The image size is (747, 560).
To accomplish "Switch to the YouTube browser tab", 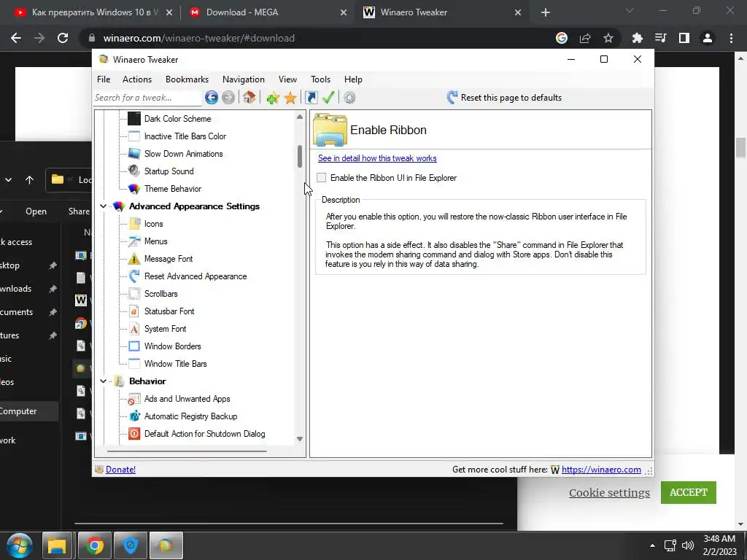I will [93, 12].
